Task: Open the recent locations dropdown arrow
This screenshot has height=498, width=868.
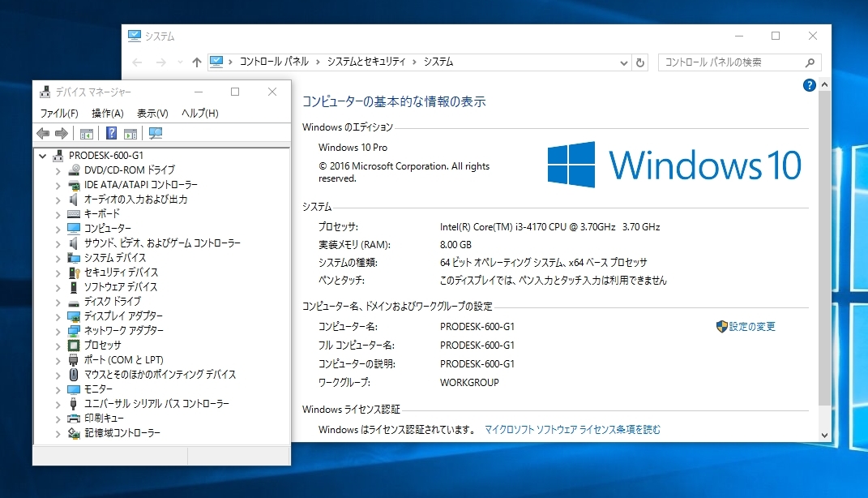Action: (180, 62)
